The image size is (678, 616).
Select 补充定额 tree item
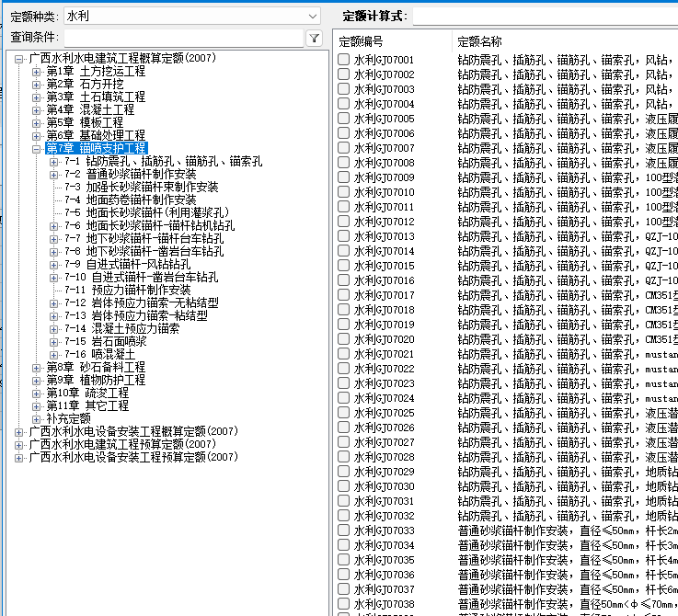pos(69,418)
